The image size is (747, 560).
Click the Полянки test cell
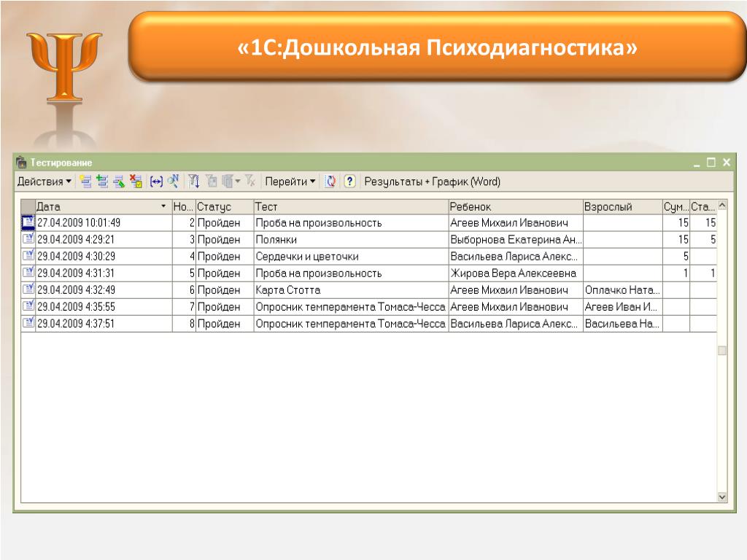pos(351,239)
